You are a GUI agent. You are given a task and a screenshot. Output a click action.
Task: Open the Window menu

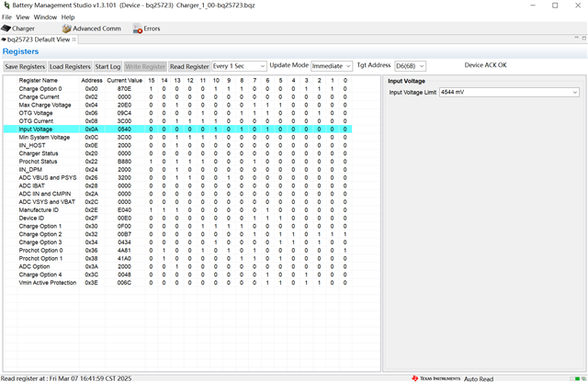(45, 17)
